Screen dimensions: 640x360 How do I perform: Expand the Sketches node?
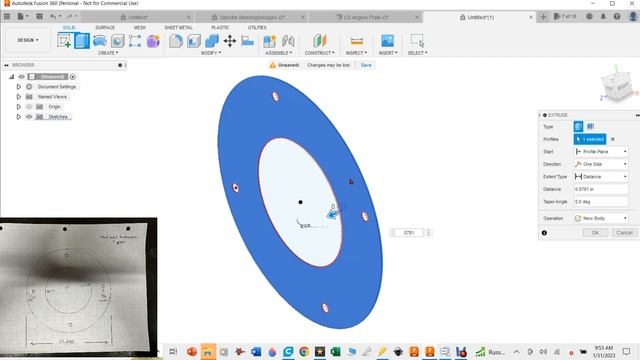click(x=18, y=117)
